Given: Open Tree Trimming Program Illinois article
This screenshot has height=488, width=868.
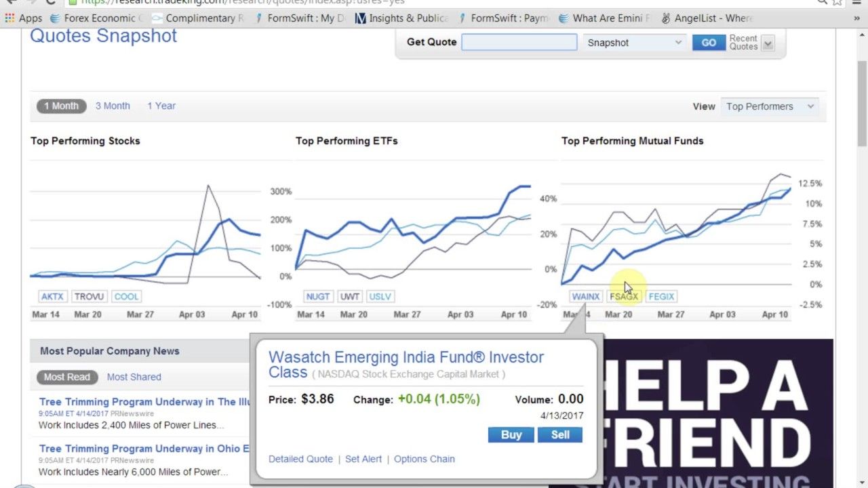Looking at the screenshot, I should 144,401.
